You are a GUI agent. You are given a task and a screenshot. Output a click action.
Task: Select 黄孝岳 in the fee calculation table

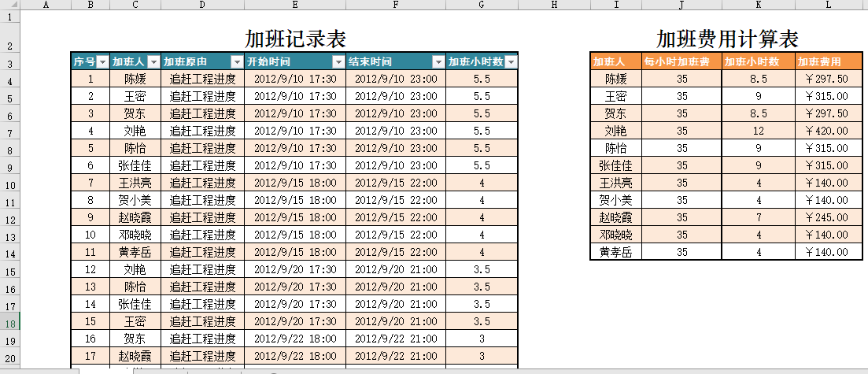pyautogui.click(x=616, y=252)
